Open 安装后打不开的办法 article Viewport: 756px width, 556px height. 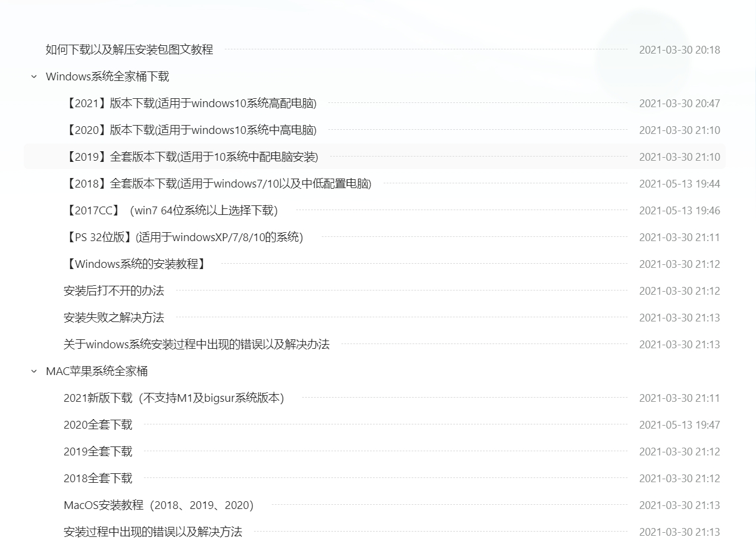[114, 291]
